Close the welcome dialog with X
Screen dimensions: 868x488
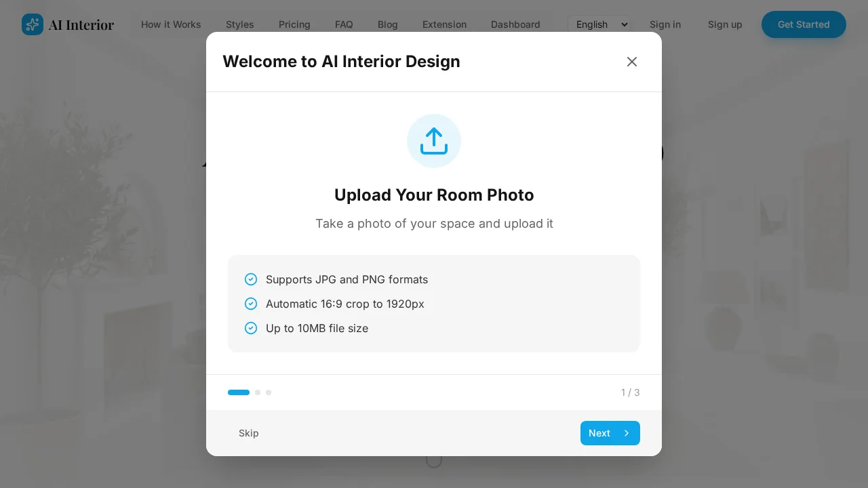(632, 62)
